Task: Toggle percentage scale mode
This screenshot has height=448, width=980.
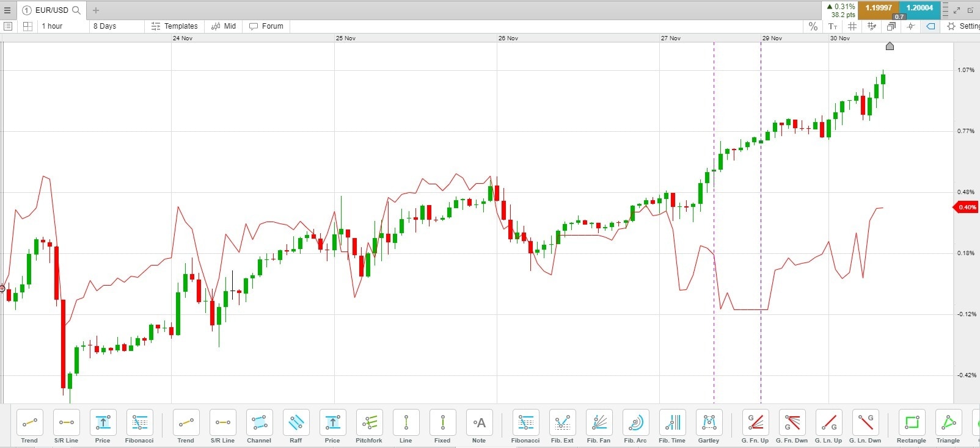Action: [x=813, y=26]
